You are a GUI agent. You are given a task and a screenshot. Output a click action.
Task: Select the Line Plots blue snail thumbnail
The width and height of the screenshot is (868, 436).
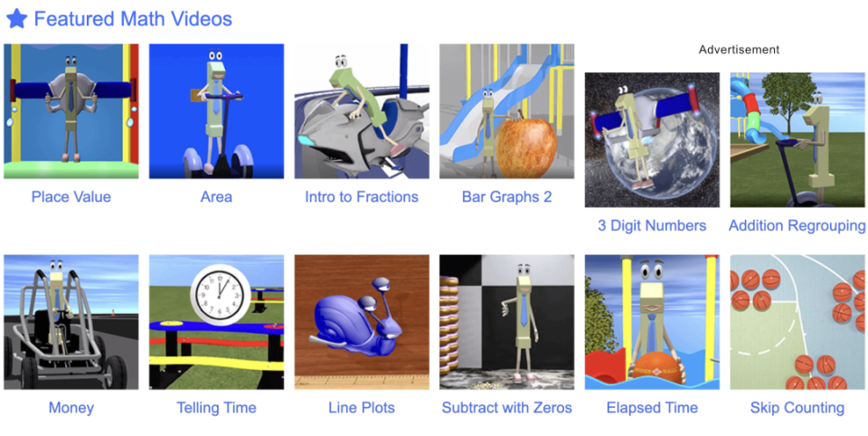click(362, 322)
